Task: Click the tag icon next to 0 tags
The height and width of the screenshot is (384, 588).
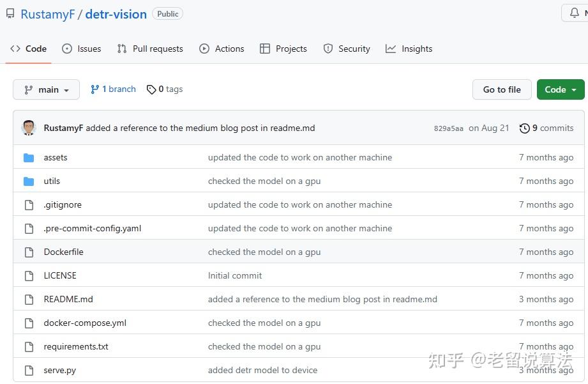Action: 151,89
